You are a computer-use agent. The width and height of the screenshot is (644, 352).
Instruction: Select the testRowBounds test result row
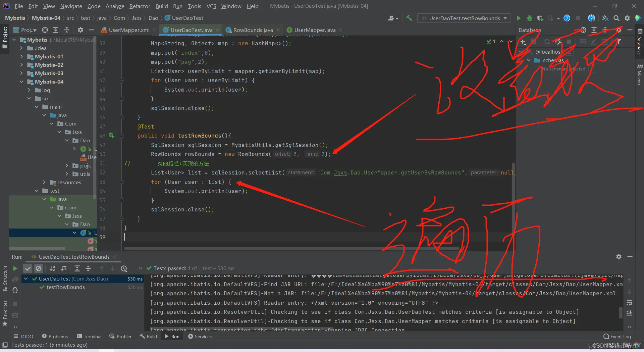83,287
